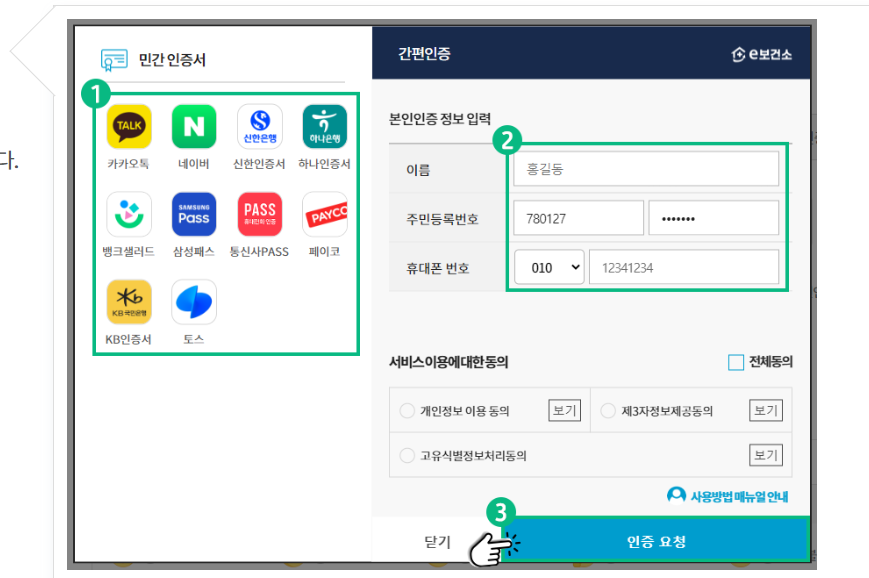This screenshot has height=578, width=869.
Task: Click the masked resident number back field
Action: 713,218
